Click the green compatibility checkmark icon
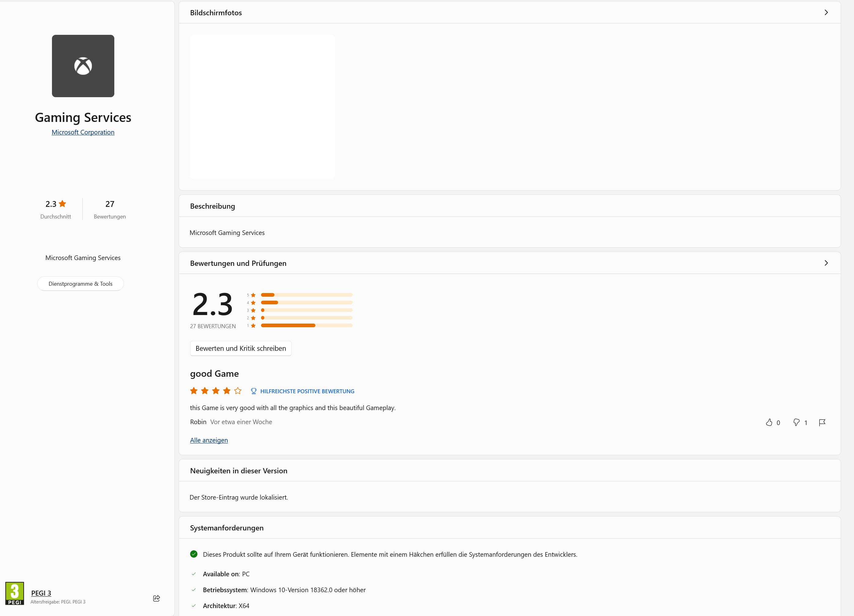This screenshot has height=616, width=854. [x=194, y=554]
